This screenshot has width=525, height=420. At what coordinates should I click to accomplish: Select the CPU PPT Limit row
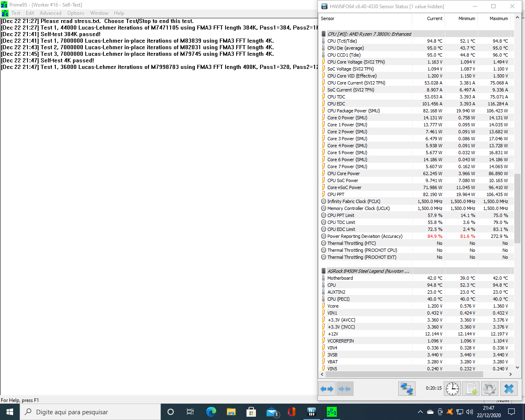(415, 215)
